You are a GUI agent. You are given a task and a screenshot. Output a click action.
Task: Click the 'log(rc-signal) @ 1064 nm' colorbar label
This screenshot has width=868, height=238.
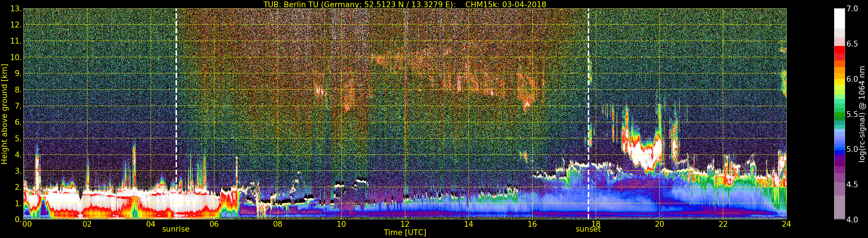[862, 114]
